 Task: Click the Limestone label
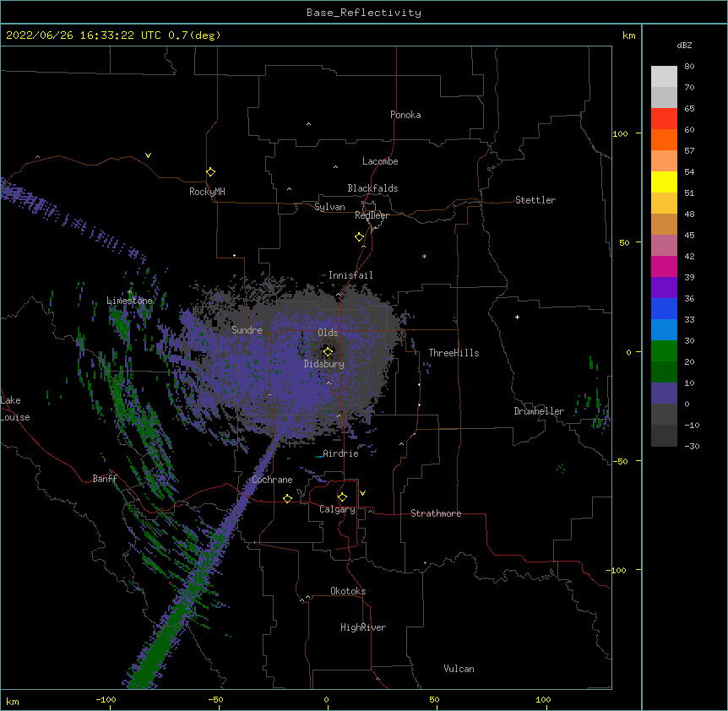[129, 301]
